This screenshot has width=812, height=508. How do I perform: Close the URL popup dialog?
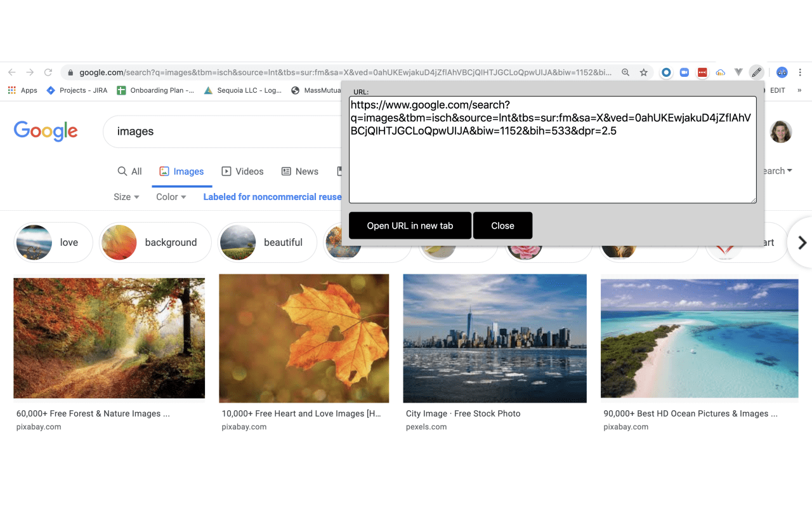502,225
